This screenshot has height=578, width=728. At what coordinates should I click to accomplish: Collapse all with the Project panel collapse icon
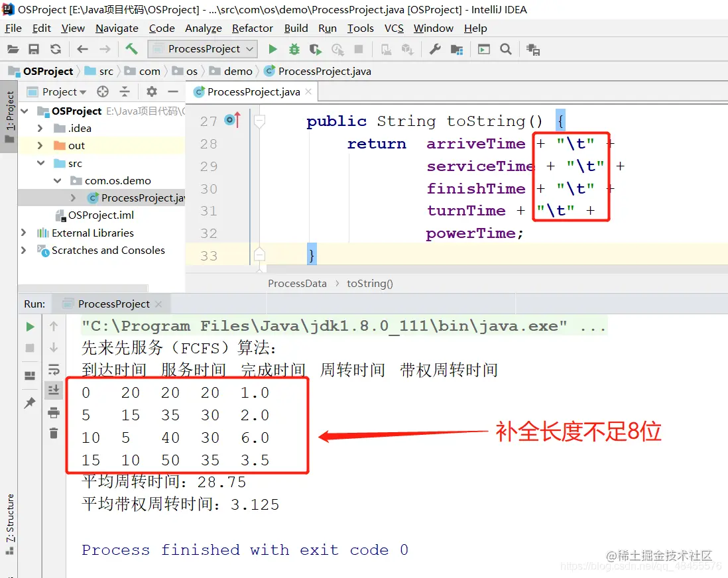click(125, 91)
